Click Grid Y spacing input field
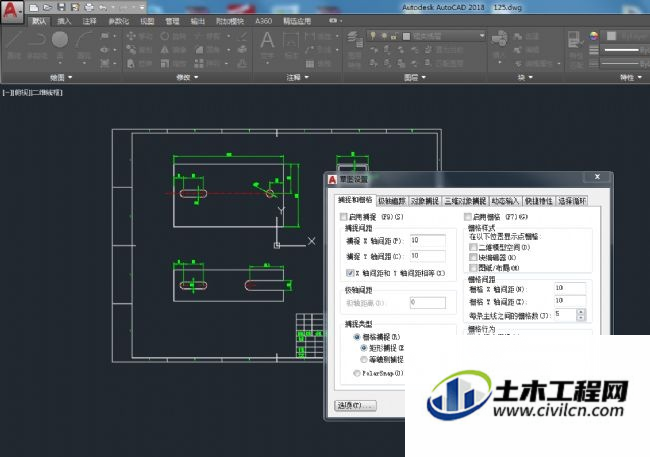Screen dimensions: 650x457 tap(570, 301)
